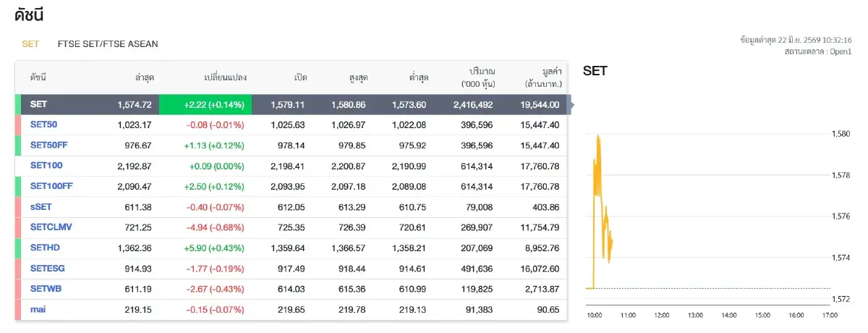The image size is (868, 333).
Task: Open the mai index link
Action: (x=38, y=309)
